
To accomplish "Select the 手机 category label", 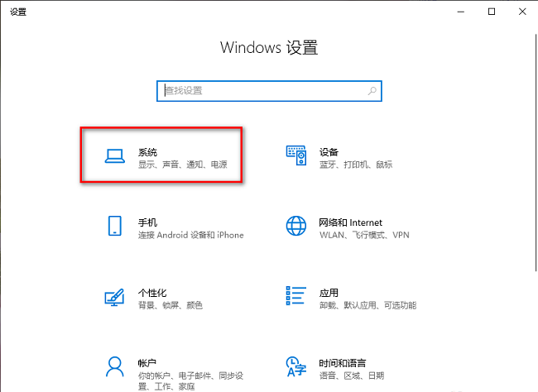I will (x=147, y=222).
